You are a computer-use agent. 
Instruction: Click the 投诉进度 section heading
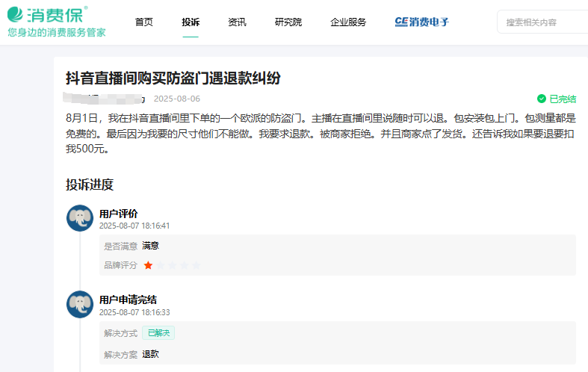(90, 185)
